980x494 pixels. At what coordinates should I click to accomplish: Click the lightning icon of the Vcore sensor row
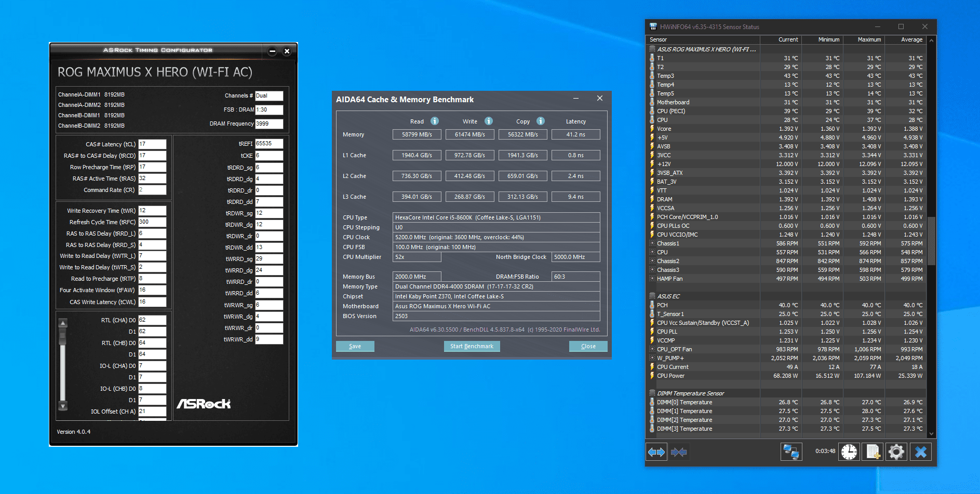652,129
